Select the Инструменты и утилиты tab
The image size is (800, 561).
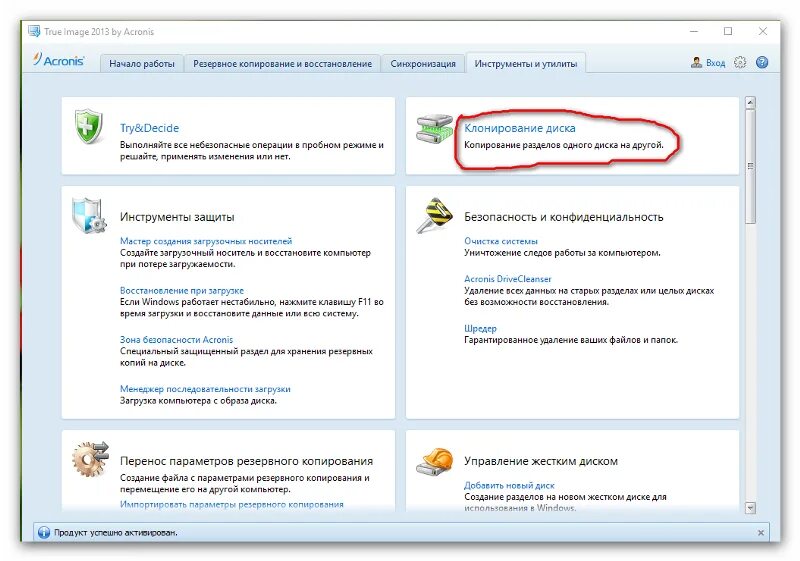coord(526,64)
